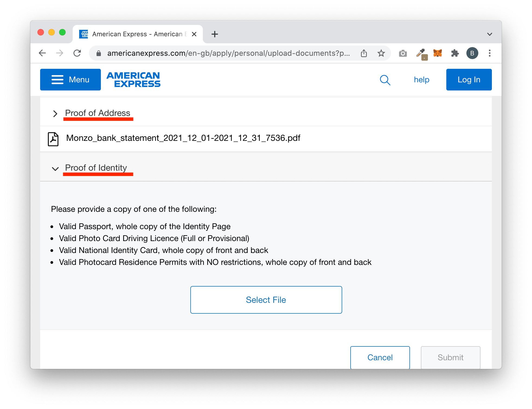This screenshot has width=532, height=409.
Task: Go back using the browser back arrow
Action: coord(42,53)
